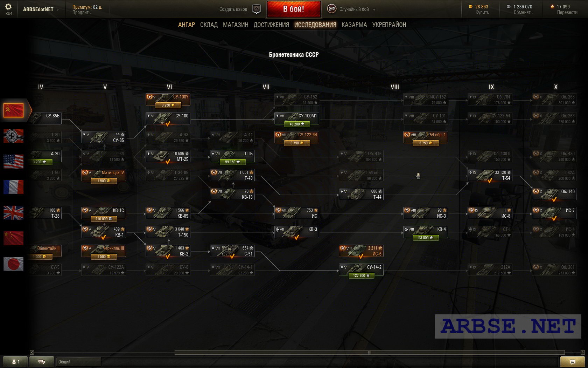Click the В бой! battle button

point(294,9)
